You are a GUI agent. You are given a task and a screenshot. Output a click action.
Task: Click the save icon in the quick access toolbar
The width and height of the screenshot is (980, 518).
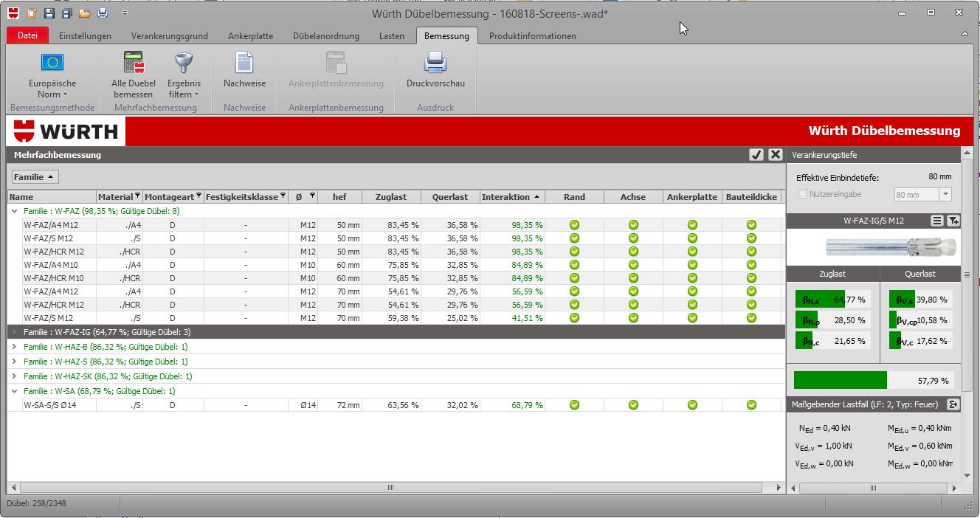[x=49, y=13]
